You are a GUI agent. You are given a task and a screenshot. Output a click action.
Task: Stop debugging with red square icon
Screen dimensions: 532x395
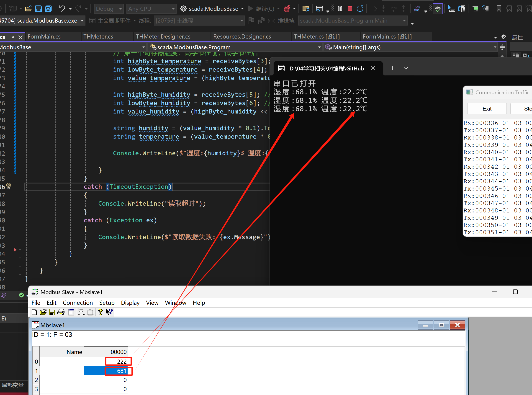350,9
